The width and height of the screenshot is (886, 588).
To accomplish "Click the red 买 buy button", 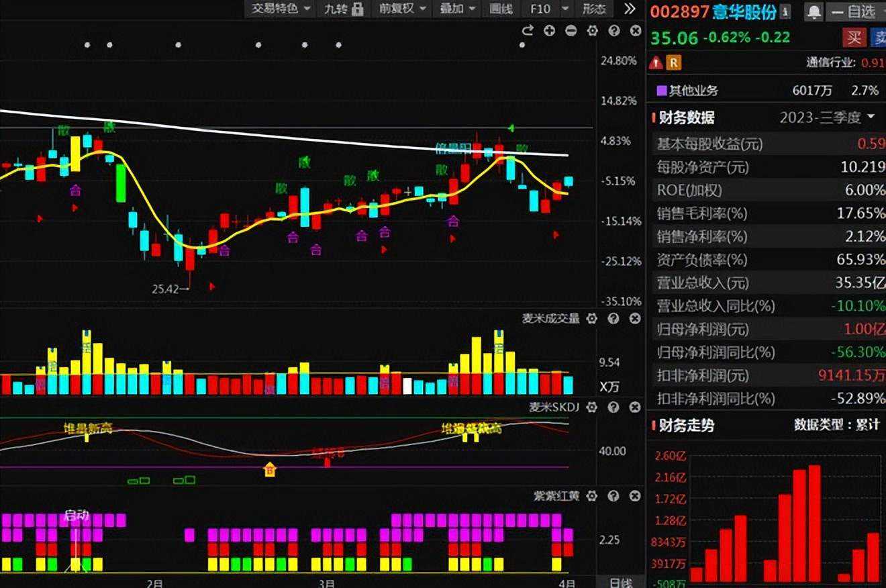I will [x=854, y=37].
